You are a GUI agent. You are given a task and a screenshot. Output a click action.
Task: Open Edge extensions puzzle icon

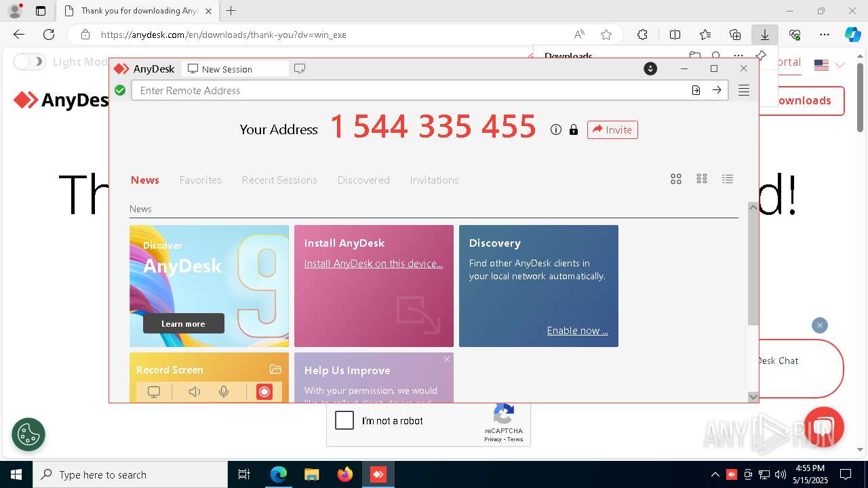click(x=642, y=35)
